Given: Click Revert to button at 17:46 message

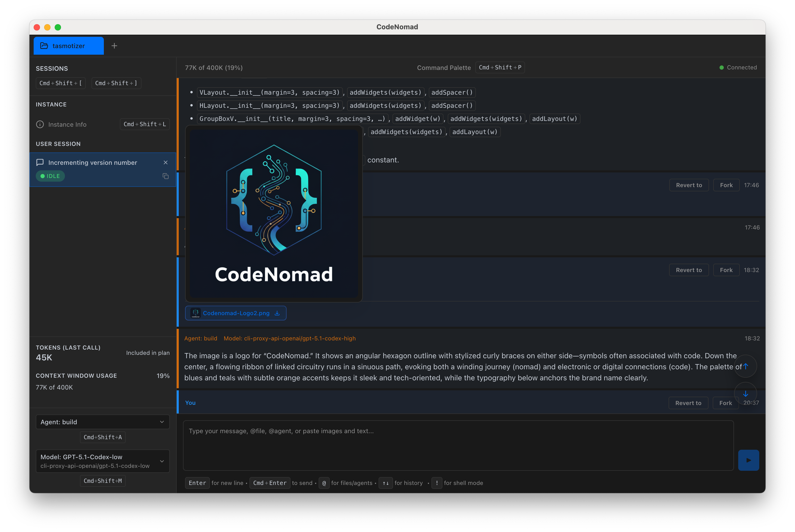Looking at the screenshot, I should 689,185.
